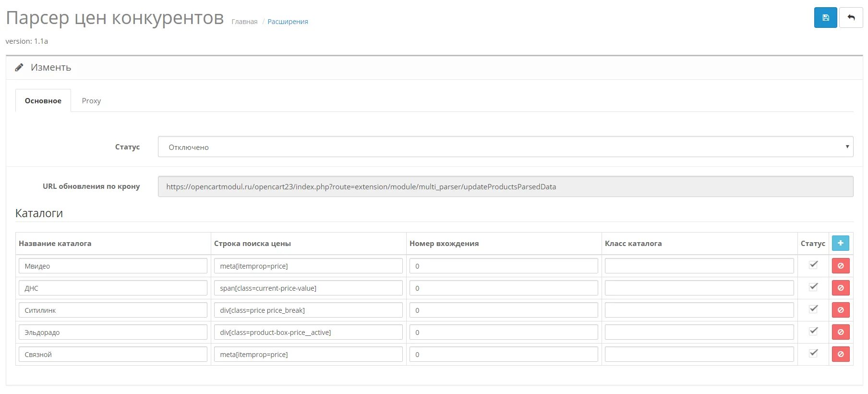Click the Номер вхождения column header
This screenshot has width=868, height=394.
pos(444,244)
